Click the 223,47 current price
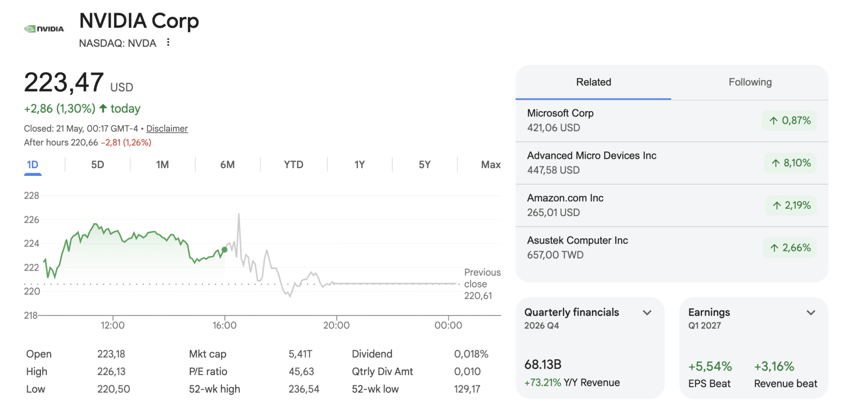This screenshot has height=416, width=868. tap(64, 83)
